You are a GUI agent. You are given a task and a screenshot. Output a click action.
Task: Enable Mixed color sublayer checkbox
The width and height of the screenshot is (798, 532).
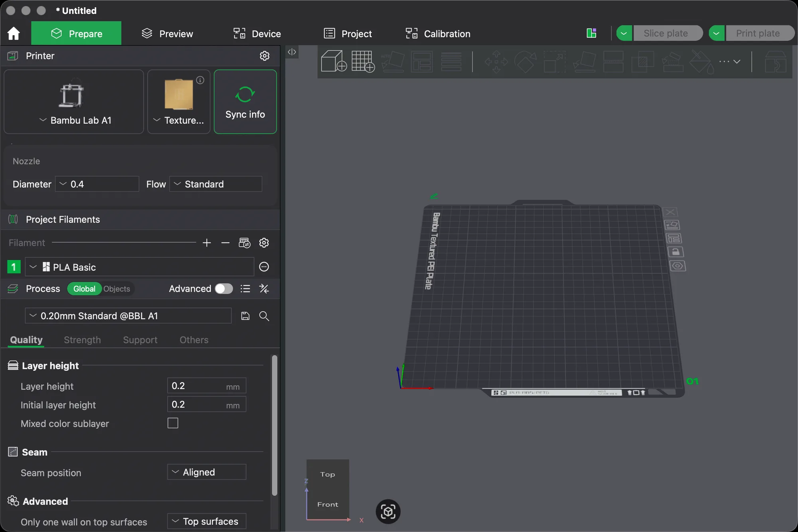click(173, 423)
